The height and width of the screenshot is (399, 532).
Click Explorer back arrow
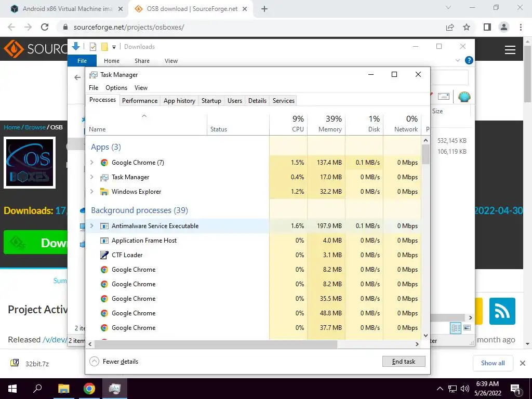click(x=77, y=78)
